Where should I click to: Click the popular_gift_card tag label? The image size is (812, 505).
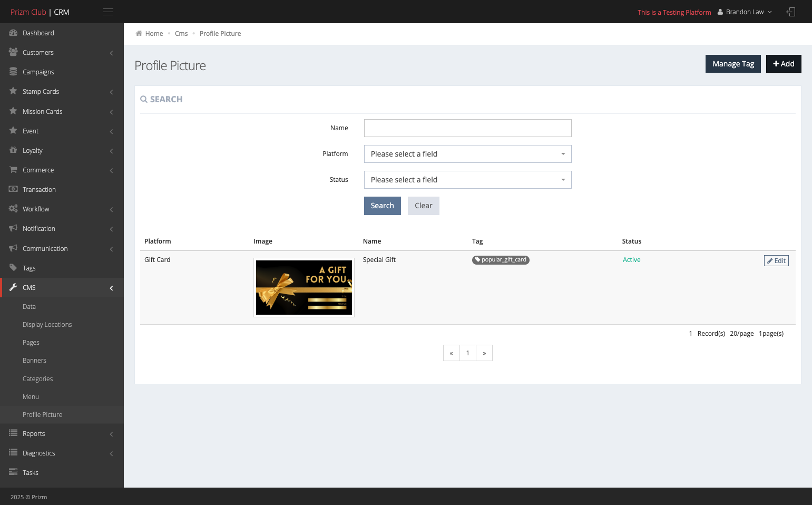(x=501, y=260)
